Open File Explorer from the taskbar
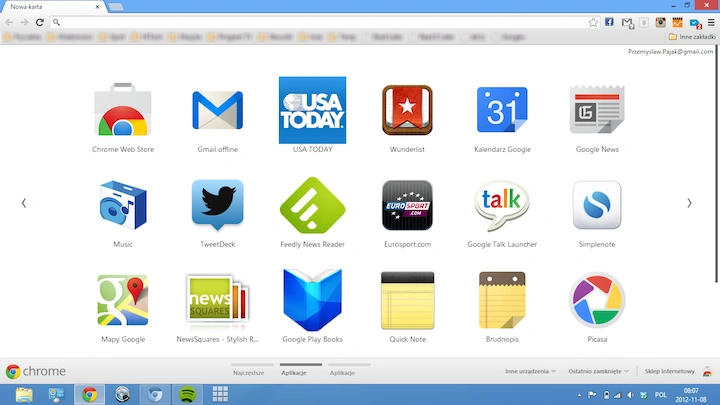 pos(24,394)
